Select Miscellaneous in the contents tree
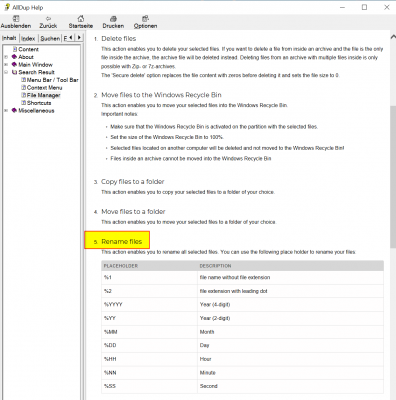Screen dimensions: 396x400 (36, 110)
